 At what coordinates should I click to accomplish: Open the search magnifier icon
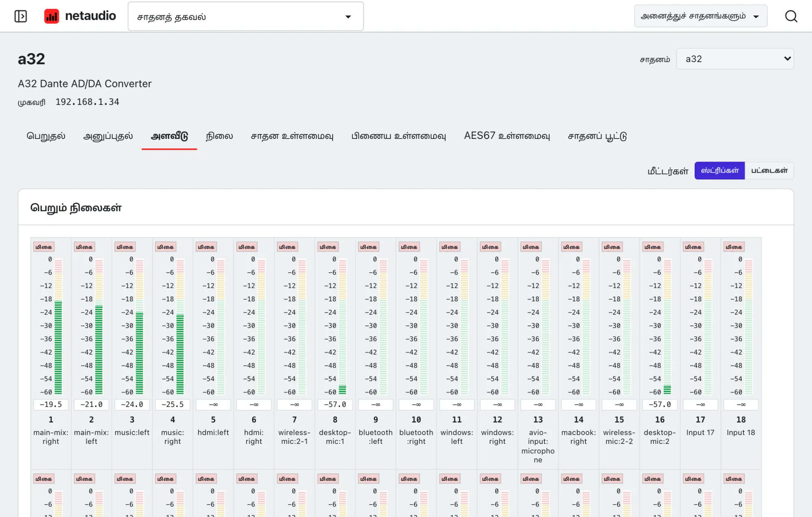(791, 16)
